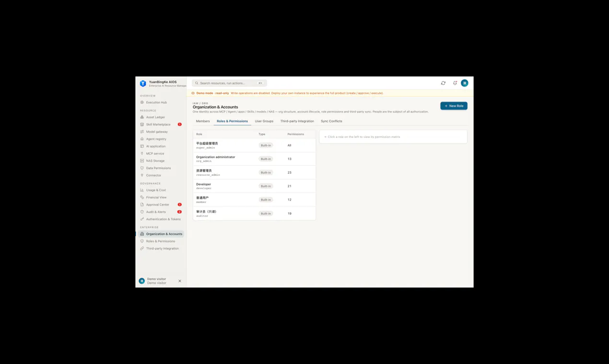Focus the Search resources input field

click(229, 83)
